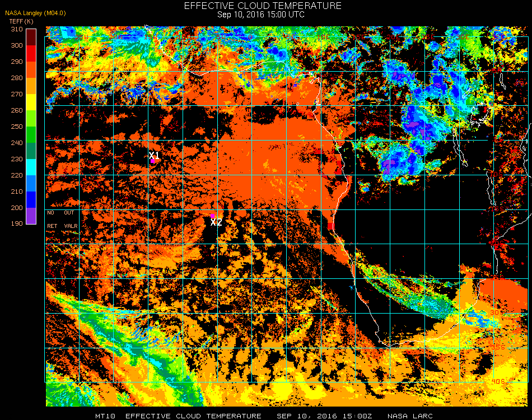Viewport: 532px width, 420px height.
Task: Click the 'RET' legend label
Action: 52,226
